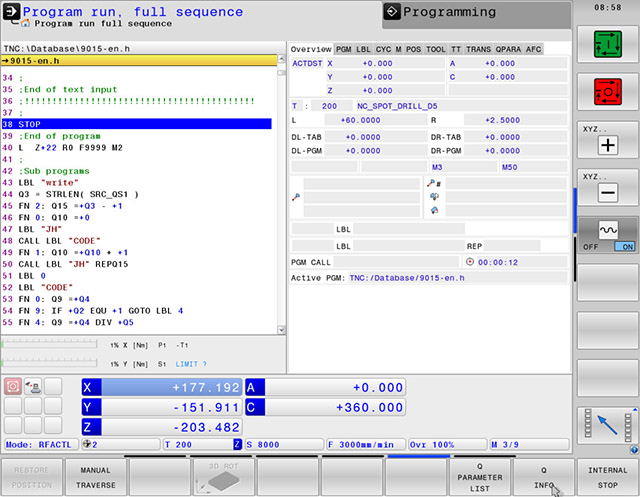
Task: Click the X axis torque load bar
Action: pos(49,344)
